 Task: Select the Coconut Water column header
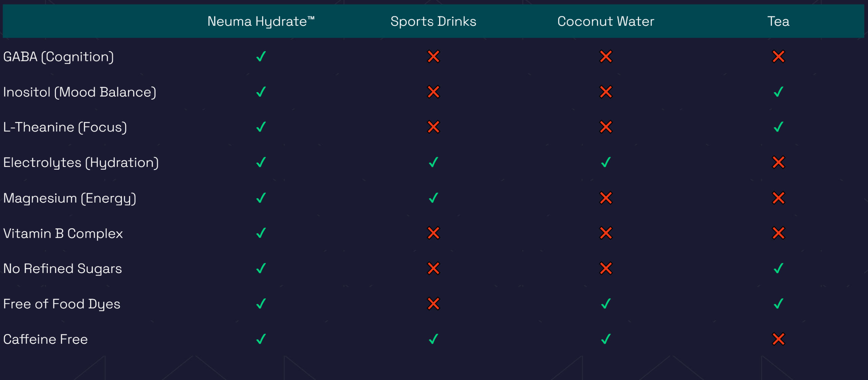click(x=606, y=21)
